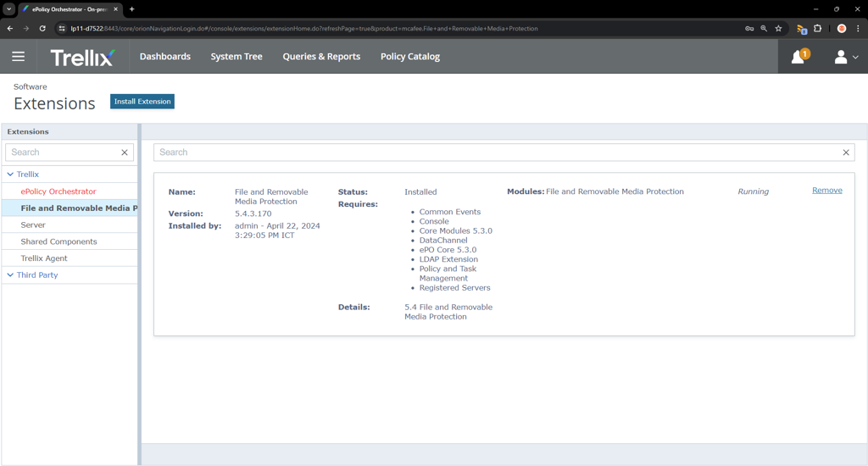Click the saved password key icon

pyautogui.click(x=749, y=29)
